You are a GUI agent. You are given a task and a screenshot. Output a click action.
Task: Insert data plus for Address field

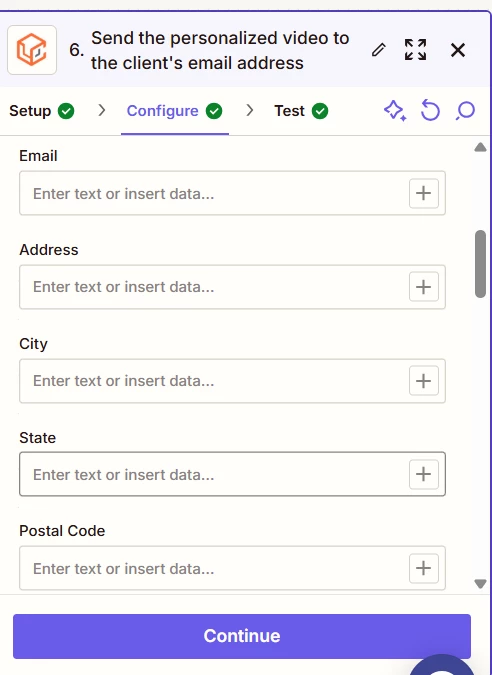coord(424,287)
